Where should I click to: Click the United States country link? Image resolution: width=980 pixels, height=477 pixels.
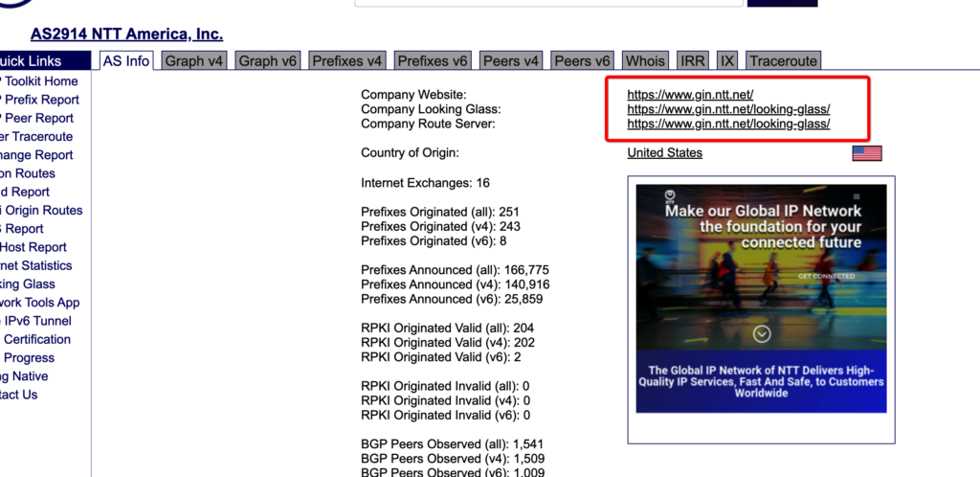(664, 153)
